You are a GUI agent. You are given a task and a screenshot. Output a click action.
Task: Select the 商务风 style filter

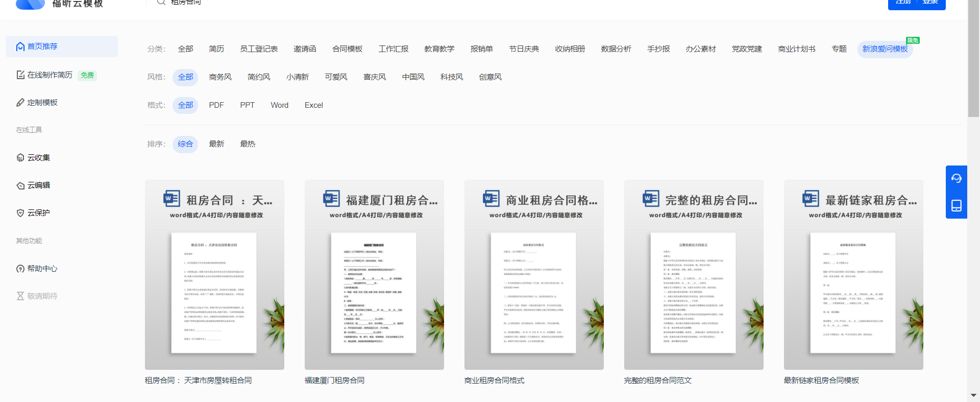[220, 77]
